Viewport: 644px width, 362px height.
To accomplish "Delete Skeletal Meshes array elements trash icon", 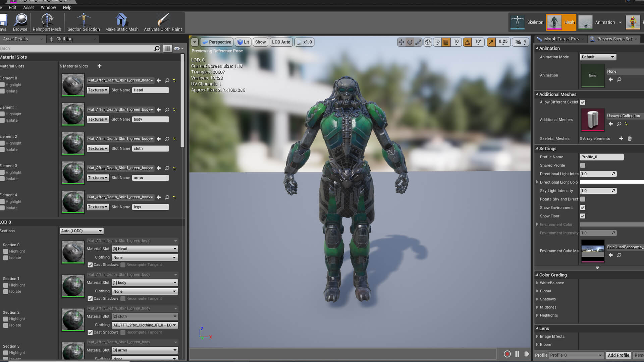I will (630, 138).
